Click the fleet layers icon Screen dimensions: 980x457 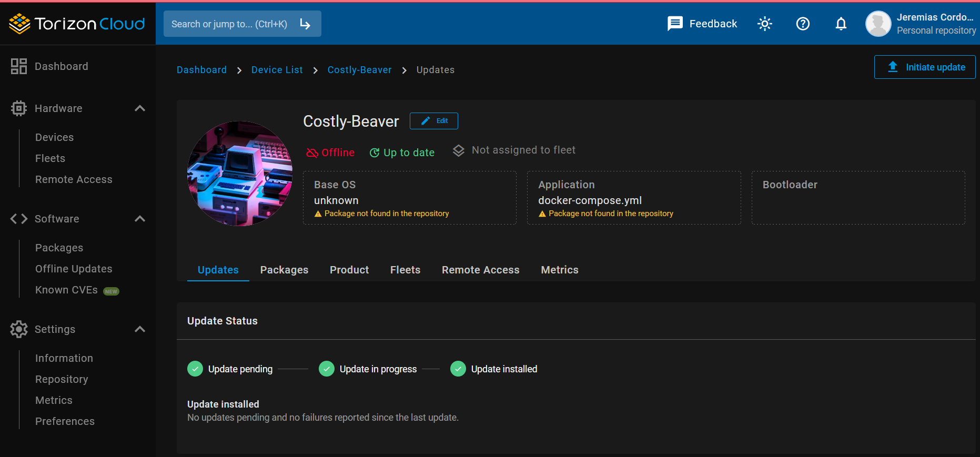459,151
